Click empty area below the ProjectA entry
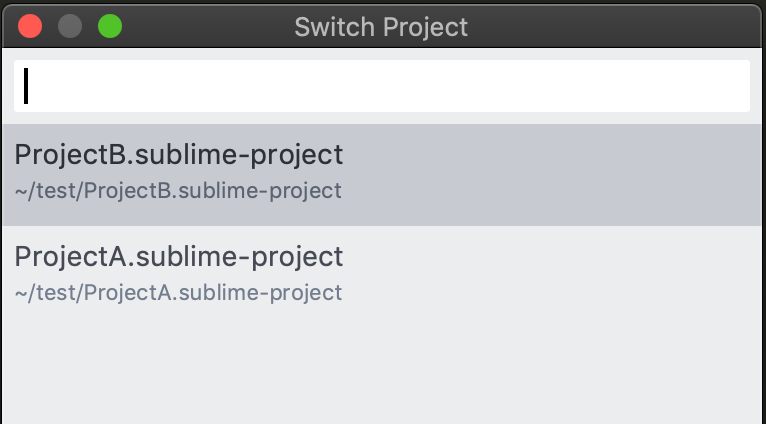 tap(382, 370)
